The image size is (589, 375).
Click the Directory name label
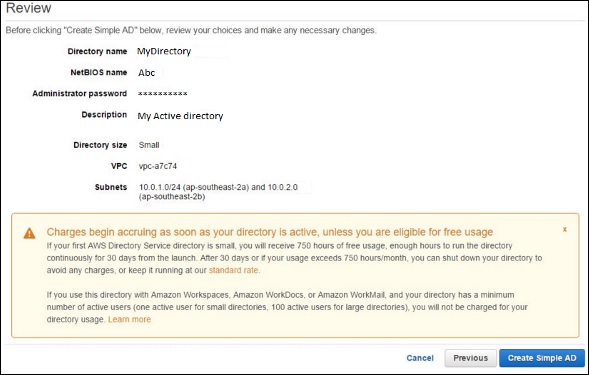pos(97,51)
